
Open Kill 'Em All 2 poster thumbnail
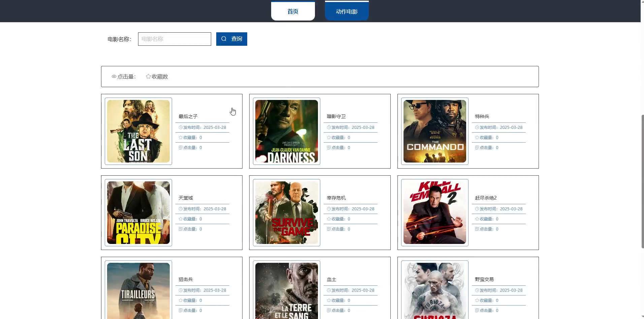coord(435,213)
